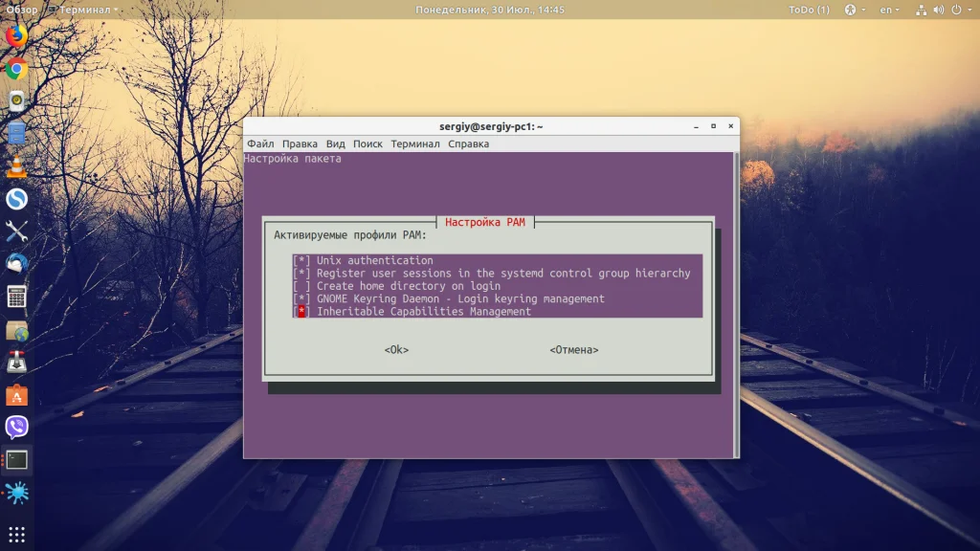
Task: Toggle Unix authentication checkbox
Action: (301, 260)
